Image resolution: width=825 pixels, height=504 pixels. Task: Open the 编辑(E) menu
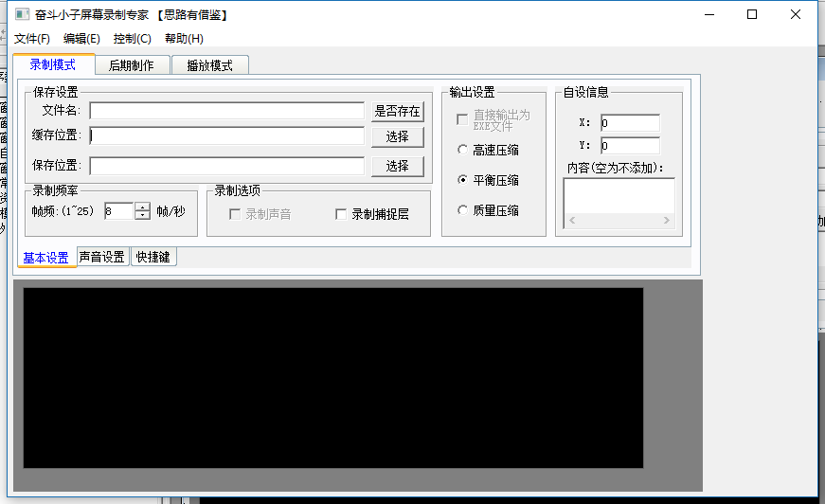(81, 39)
